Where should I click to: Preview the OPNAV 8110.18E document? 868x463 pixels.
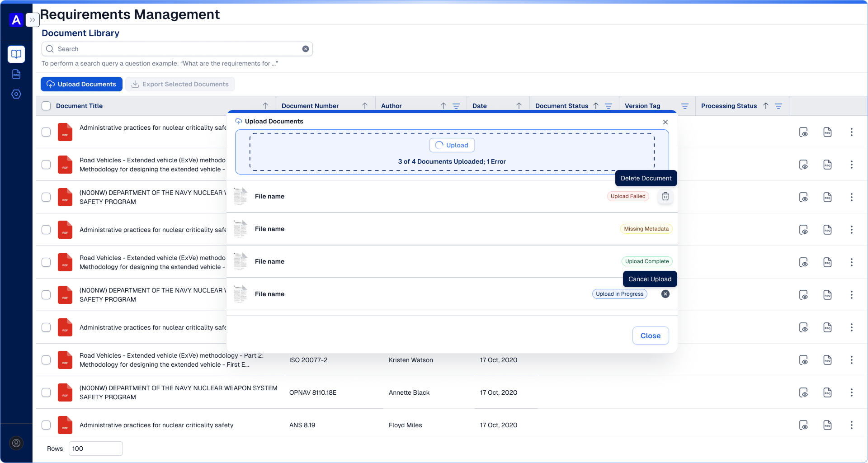coord(803,392)
